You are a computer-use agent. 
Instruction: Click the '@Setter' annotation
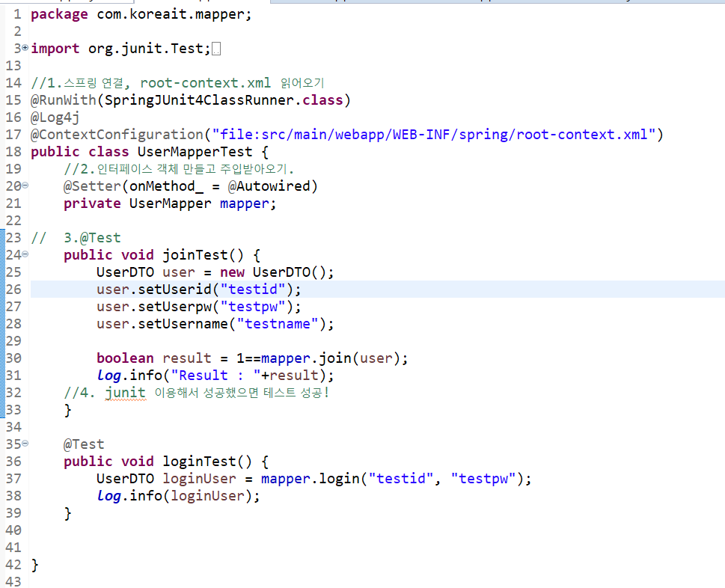click(92, 186)
